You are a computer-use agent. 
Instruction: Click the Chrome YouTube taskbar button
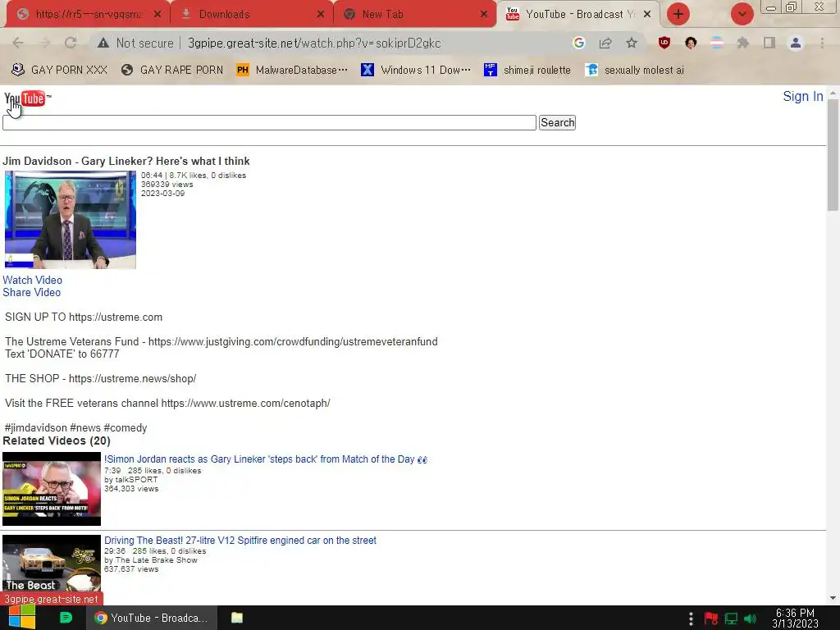click(x=152, y=618)
